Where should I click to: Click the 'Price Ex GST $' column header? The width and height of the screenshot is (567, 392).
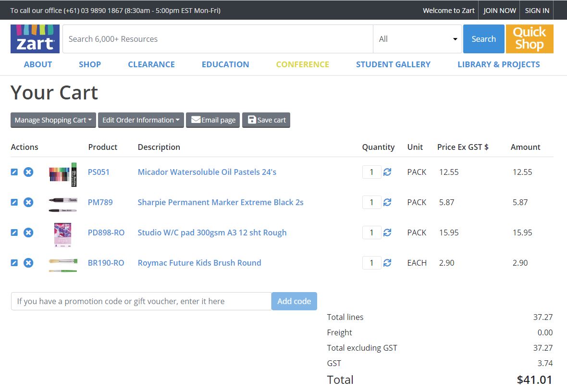[x=463, y=147]
